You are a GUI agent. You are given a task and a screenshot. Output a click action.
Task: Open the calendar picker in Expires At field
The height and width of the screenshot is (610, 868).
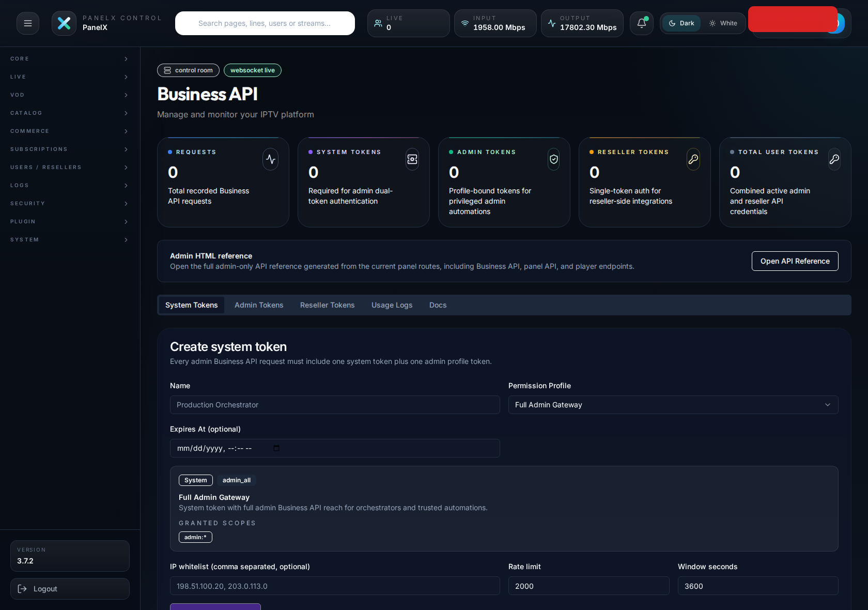point(276,448)
